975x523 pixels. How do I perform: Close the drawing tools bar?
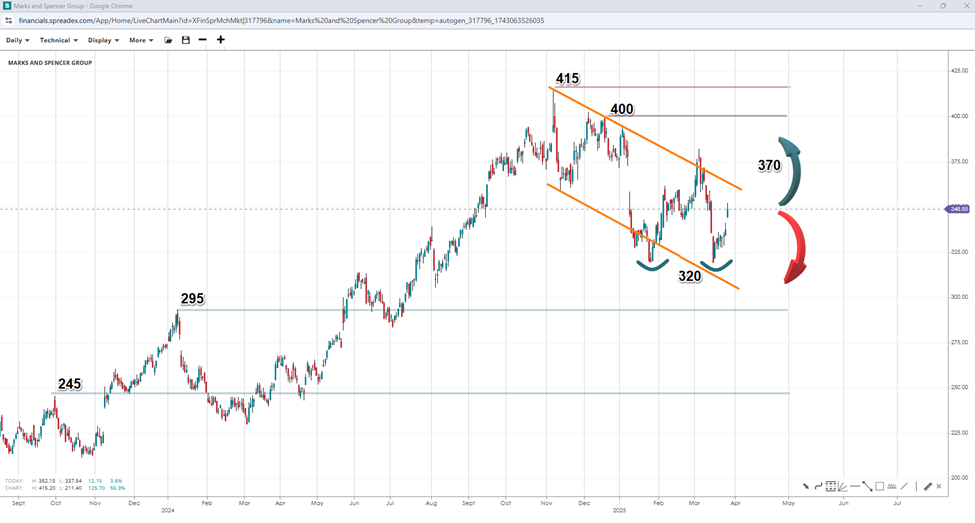(x=939, y=486)
